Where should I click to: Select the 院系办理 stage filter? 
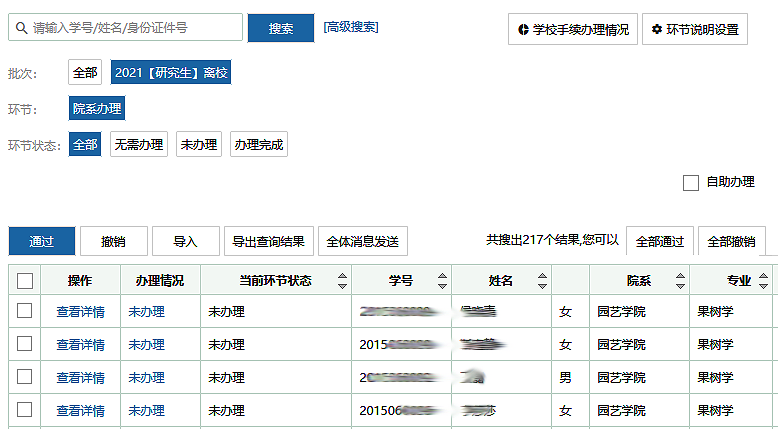tap(97, 108)
